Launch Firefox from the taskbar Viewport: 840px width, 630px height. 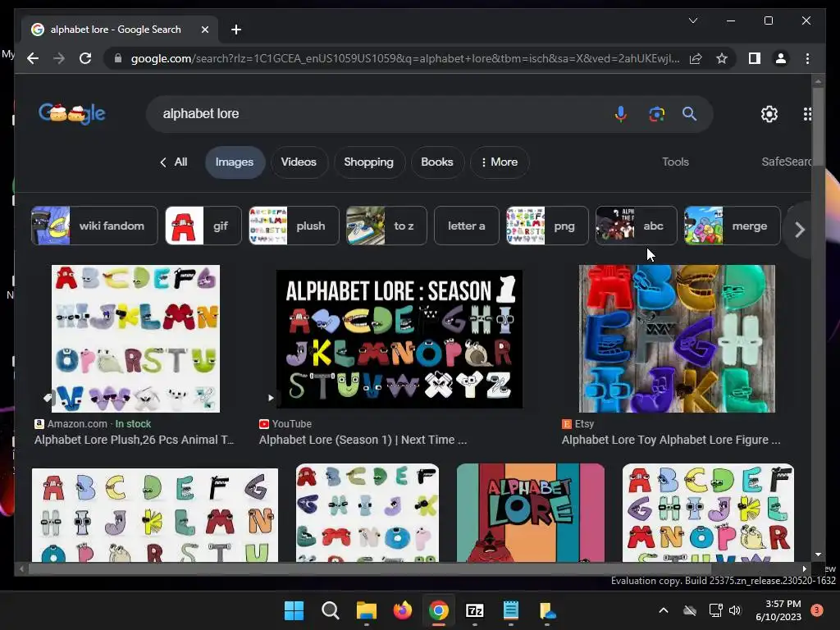pyautogui.click(x=402, y=610)
